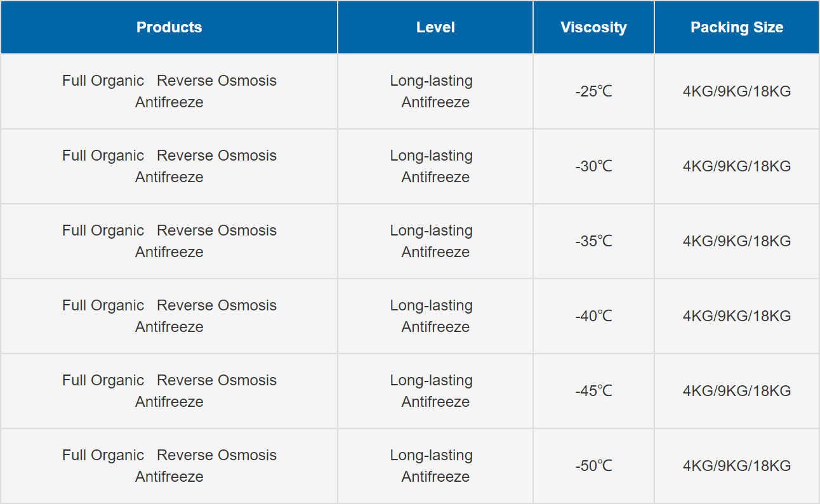Click product name in the -25℃ row
The height and width of the screenshot is (504, 820).
click(169, 91)
